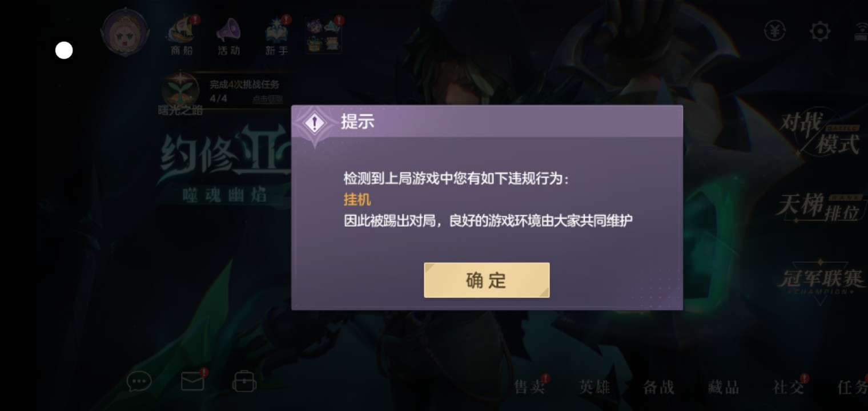Screen dimensions: 868x411
Task: Open the yen currency recharge icon
Action: coord(775,31)
